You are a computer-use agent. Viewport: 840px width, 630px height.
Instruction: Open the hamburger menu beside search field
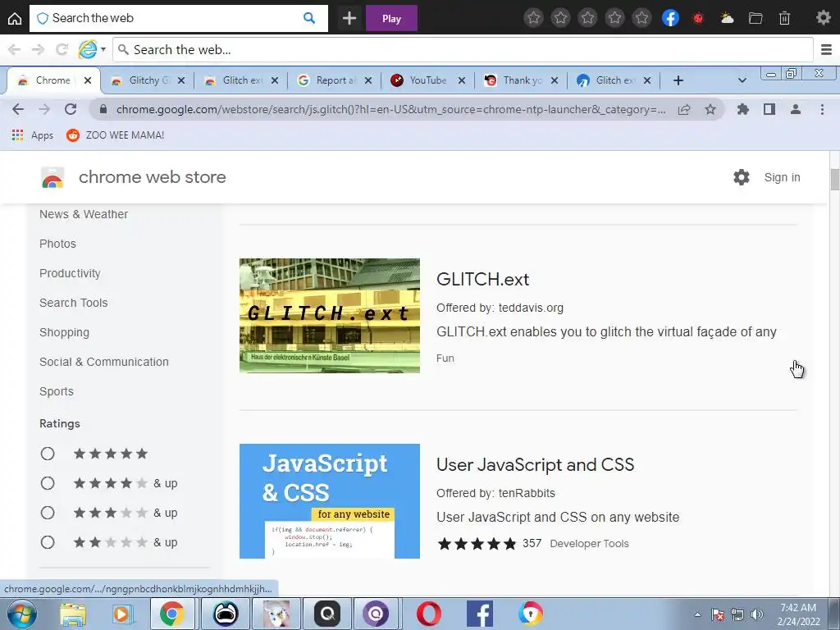(x=826, y=50)
